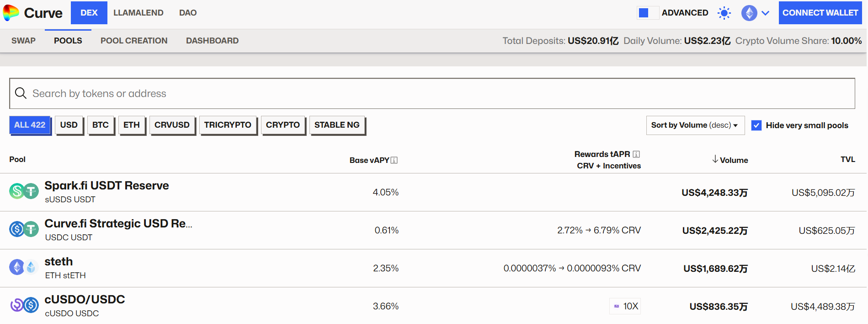Image resolution: width=868 pixels, height=324 pixels.
Task: Click the Base vAPY info icon
Action: [x=394, y=160]
